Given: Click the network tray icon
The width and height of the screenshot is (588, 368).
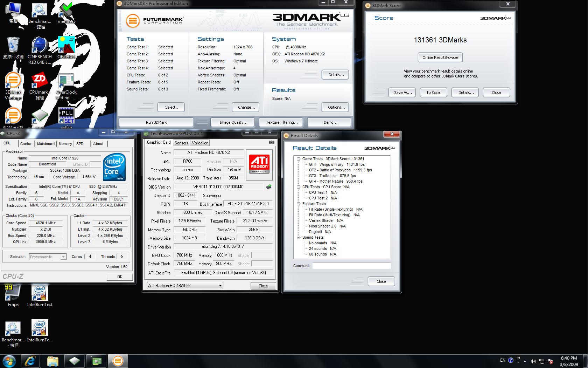Looking at the screenshot, I should [x=542, y=361].
